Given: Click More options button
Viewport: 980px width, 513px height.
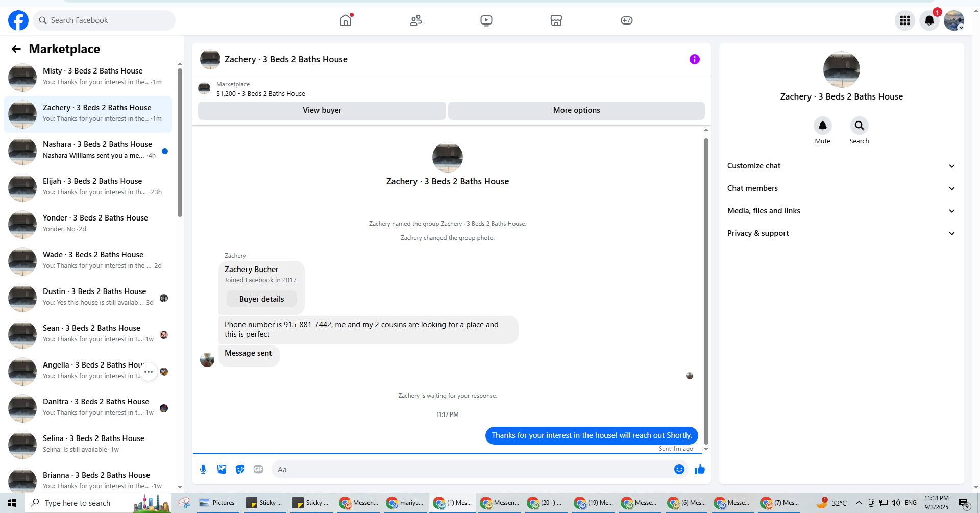Looking at the screenshot, I should click(576, 110).
